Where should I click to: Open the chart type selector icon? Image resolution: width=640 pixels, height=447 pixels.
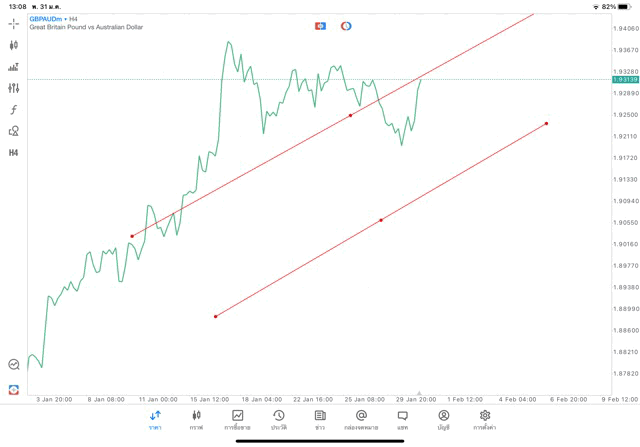pyautogui.click(x=14, y=45)
